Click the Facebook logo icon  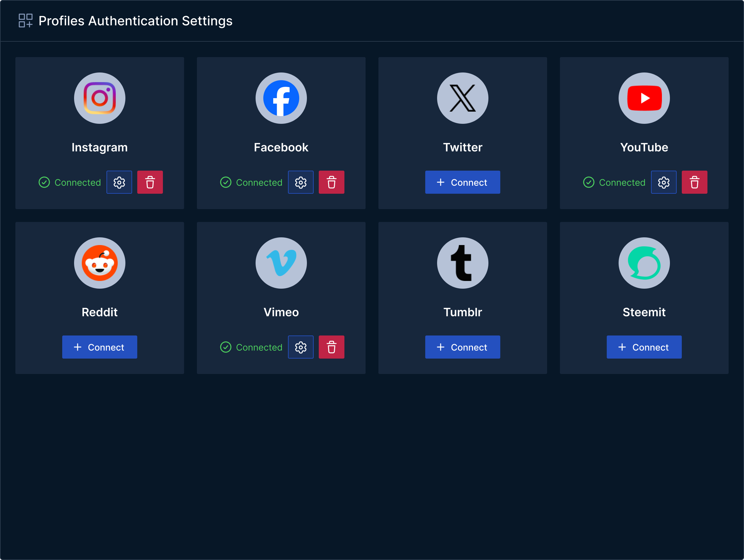tap(281, 98)
